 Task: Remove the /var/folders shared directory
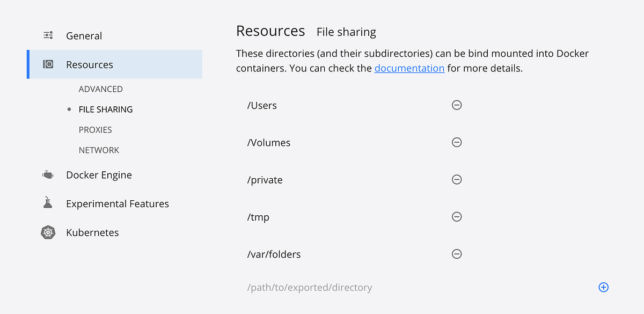tap(457, 254)
